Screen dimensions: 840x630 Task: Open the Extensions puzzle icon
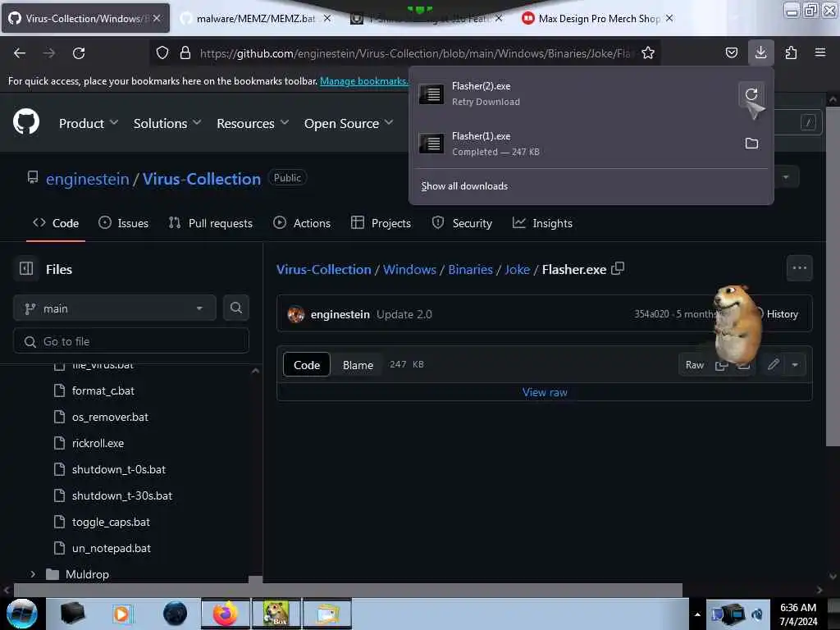791,52
